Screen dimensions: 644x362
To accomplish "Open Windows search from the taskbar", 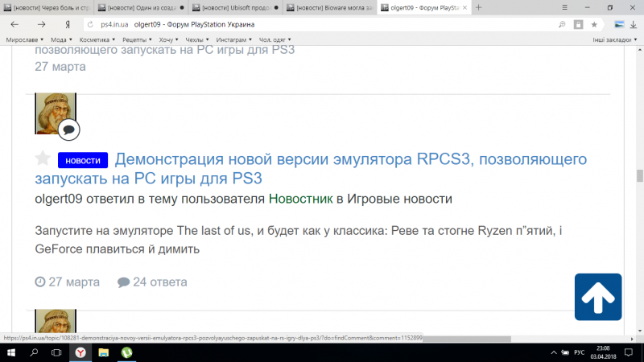I will coord(34,352).
